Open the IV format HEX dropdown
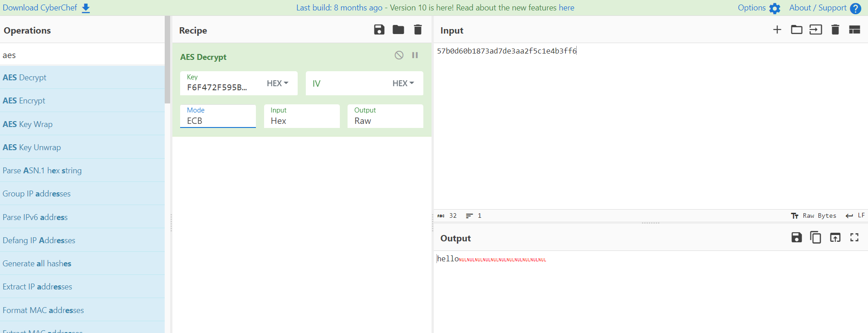This screenshot has height=333, width=868. [x=403, y=83]
